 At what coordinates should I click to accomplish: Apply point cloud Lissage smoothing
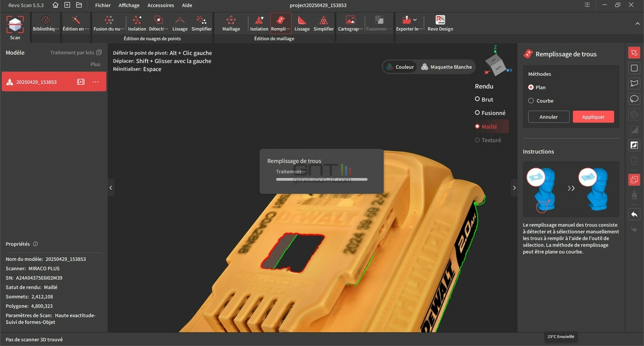click(x=180, y=23)
